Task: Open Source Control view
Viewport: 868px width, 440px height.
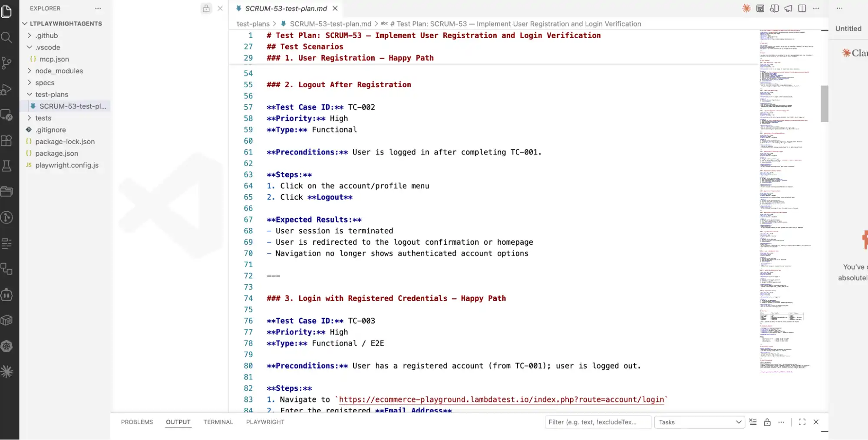Action: coord(7,63)
